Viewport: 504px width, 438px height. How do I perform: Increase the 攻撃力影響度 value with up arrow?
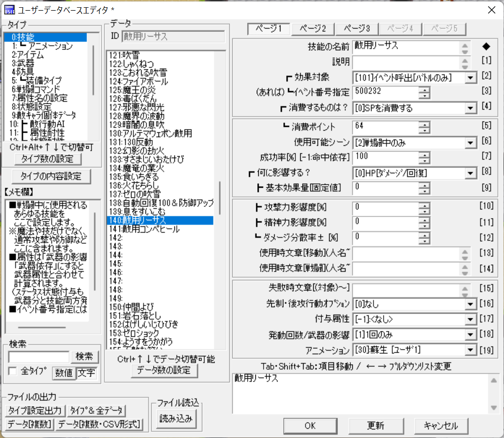click(424, 205)
